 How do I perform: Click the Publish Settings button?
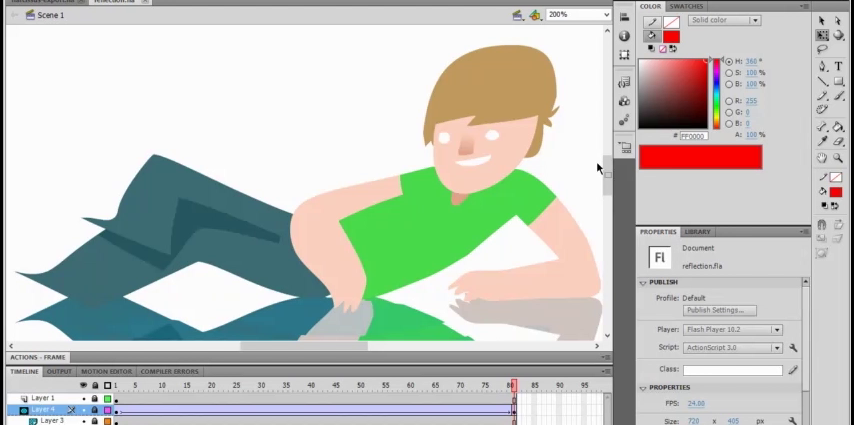tap(720, 310)
